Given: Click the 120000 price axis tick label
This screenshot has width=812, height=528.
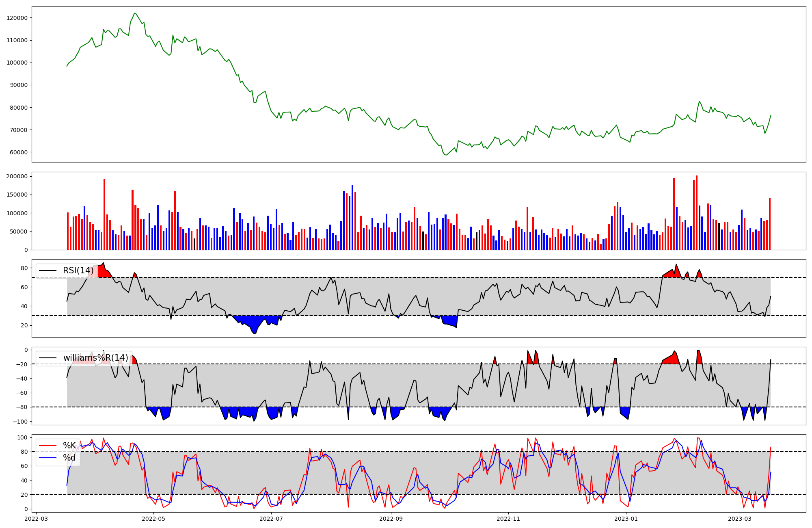Looking at the screenshot, I should pos(17,18).
